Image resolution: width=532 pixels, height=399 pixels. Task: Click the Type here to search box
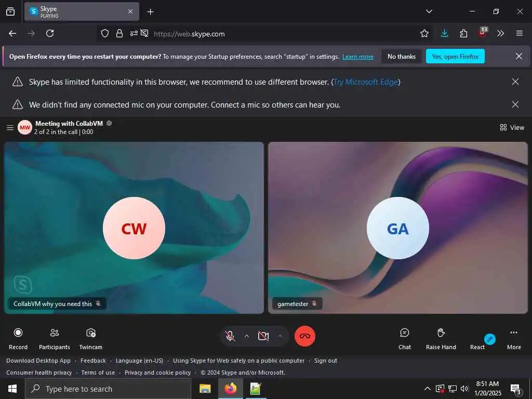[x=108, y=389]
